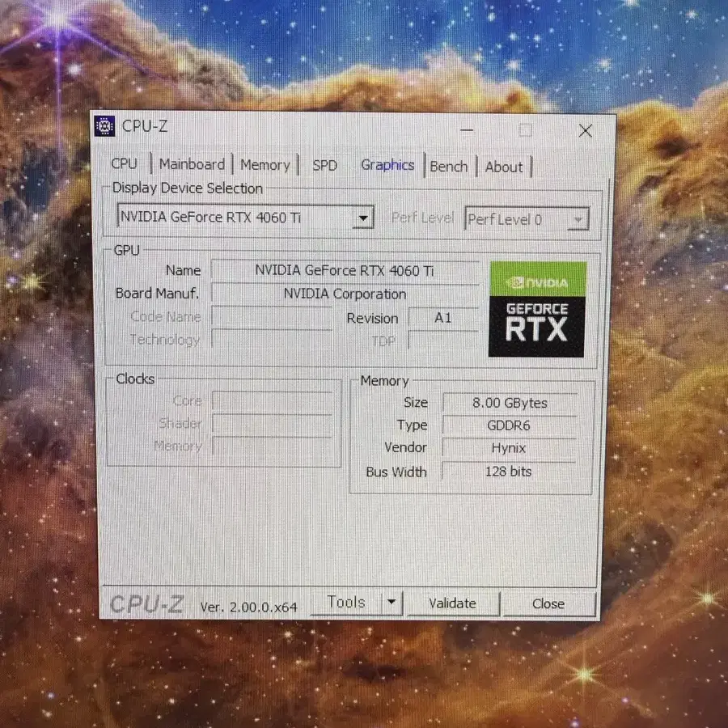This screenshot has height=728, width=728.
Task: Open the Perf Level dropdown
Action: pyautogui.click(x=527, y=219)
